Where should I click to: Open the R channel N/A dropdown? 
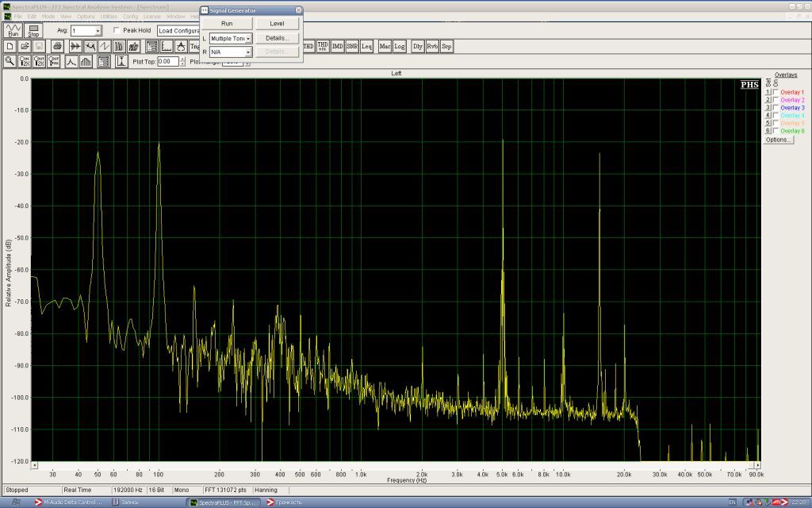(x=248, y=52)
